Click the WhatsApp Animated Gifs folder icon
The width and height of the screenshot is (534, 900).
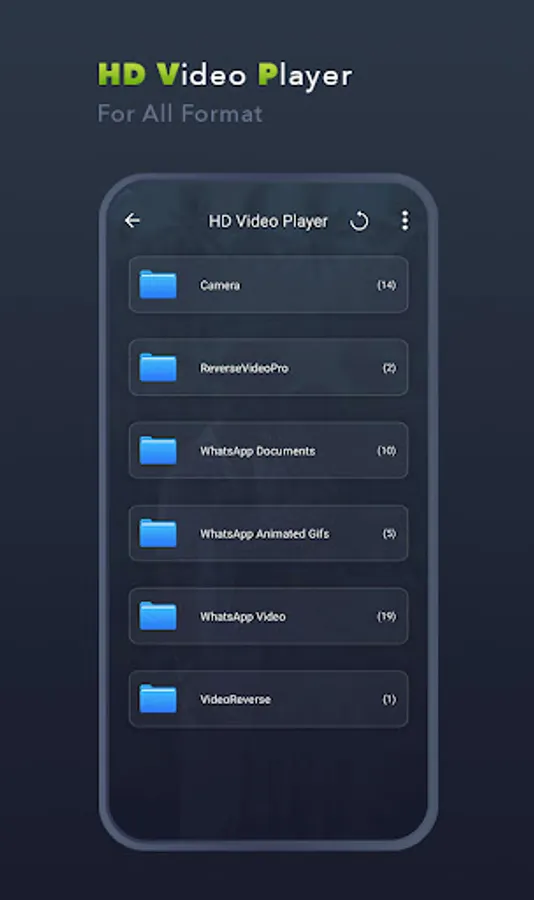point(158,533)
